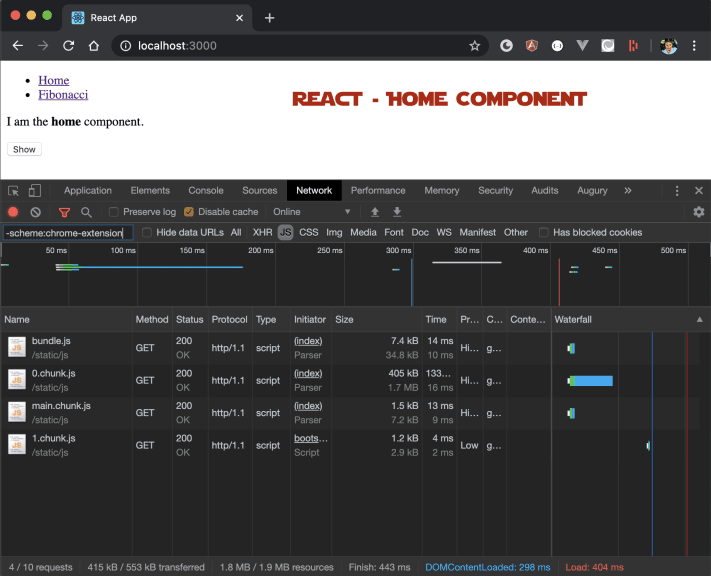The height and width of the screenshot is (576, 711).
Task: Enable the Preserve log checkbox
Action: (x=114, y=212)
